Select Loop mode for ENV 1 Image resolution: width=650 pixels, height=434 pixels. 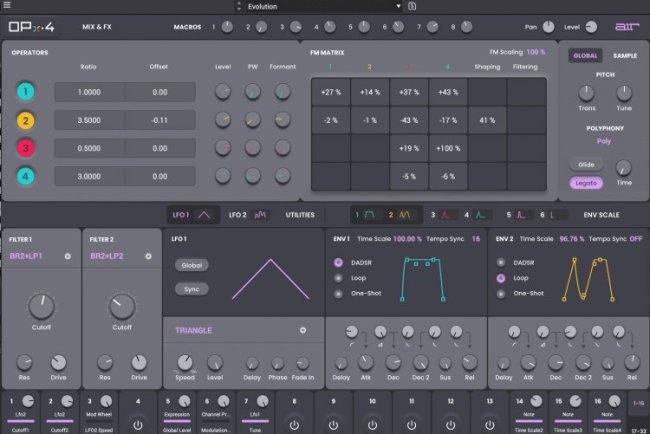pyautogui.click(x=338, y=278)
